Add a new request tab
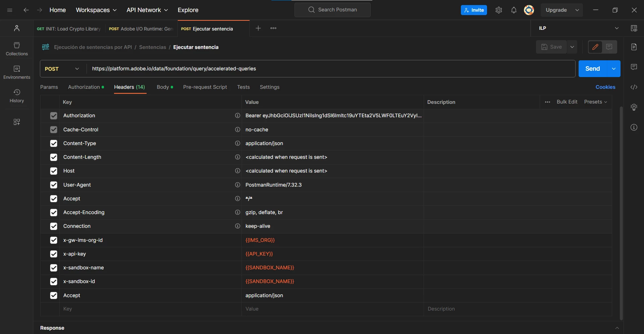Image resolution: width=644 pixels, height=334 pixels. 258,28
